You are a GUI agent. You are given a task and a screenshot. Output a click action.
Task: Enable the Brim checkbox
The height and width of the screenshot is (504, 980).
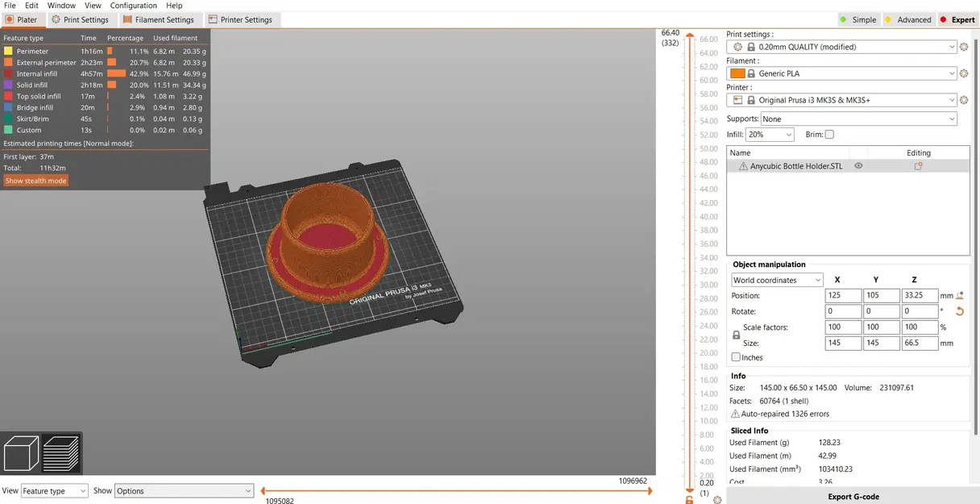pyautogui.click(x=829, y=135)
